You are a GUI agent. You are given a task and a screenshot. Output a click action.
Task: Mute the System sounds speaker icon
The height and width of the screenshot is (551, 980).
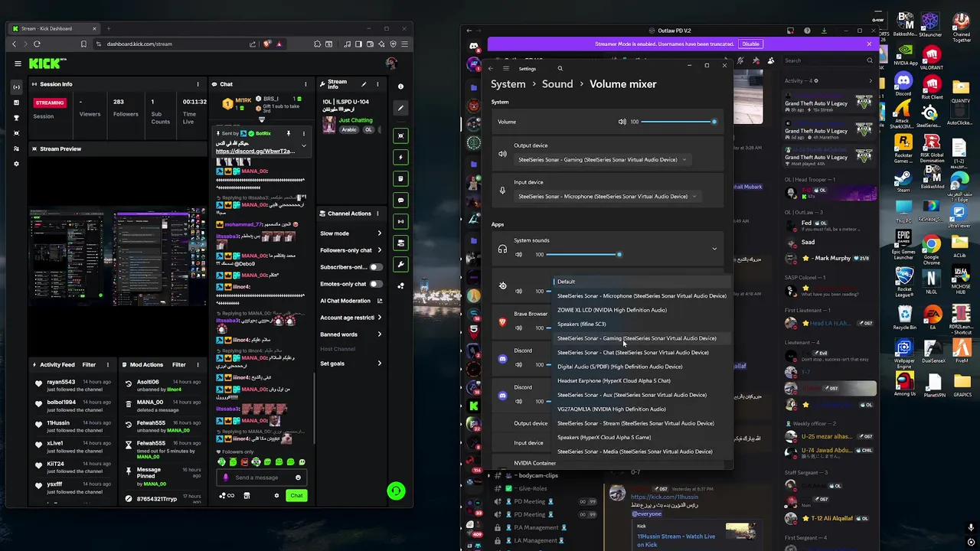click(518, 255)
